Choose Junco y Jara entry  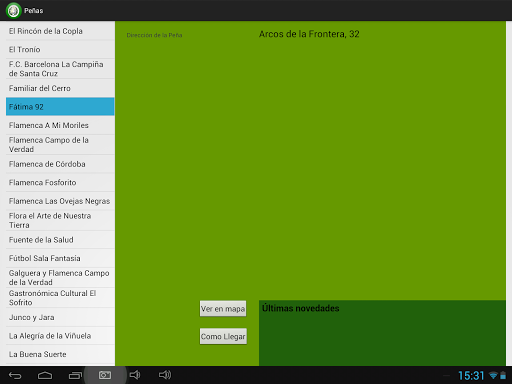tap(60, 317)
